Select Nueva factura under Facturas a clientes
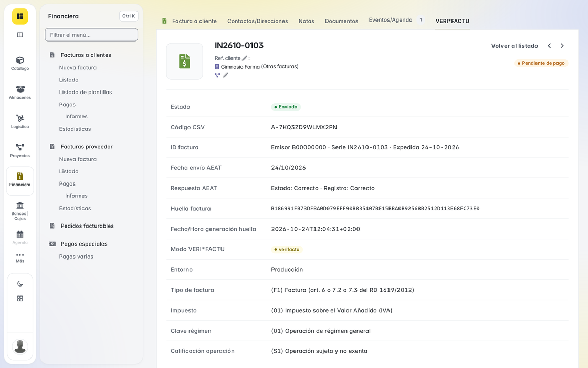Viewport: 588px width, 368px height. [x=78, y=68]
